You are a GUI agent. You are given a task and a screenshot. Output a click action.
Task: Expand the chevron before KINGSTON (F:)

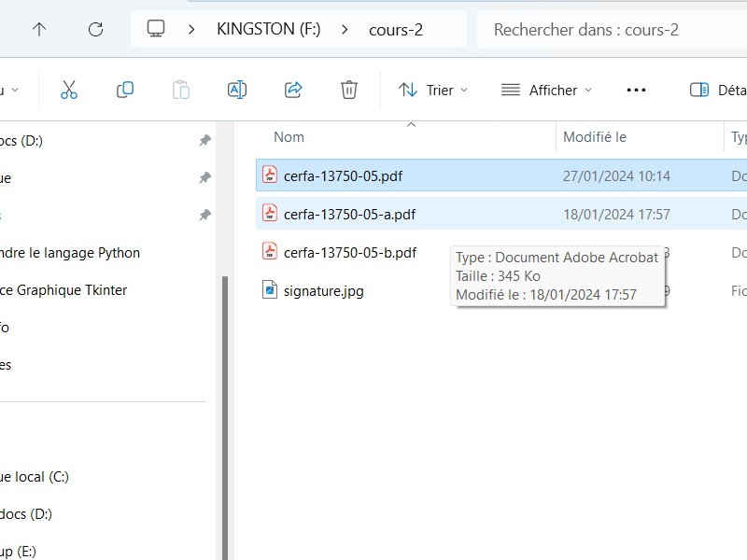pyautogui.click(x=191, y=29)
